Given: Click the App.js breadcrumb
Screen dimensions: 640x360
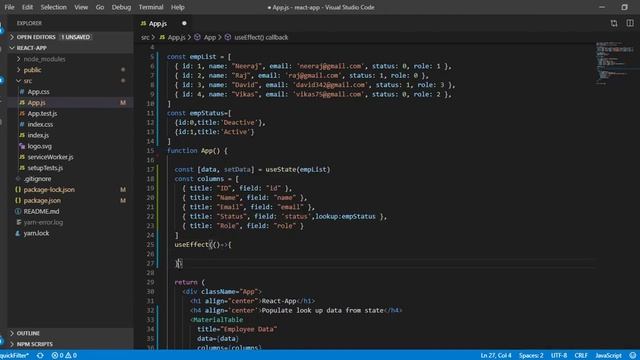Looking at the screenshot, I should point(177,37).
